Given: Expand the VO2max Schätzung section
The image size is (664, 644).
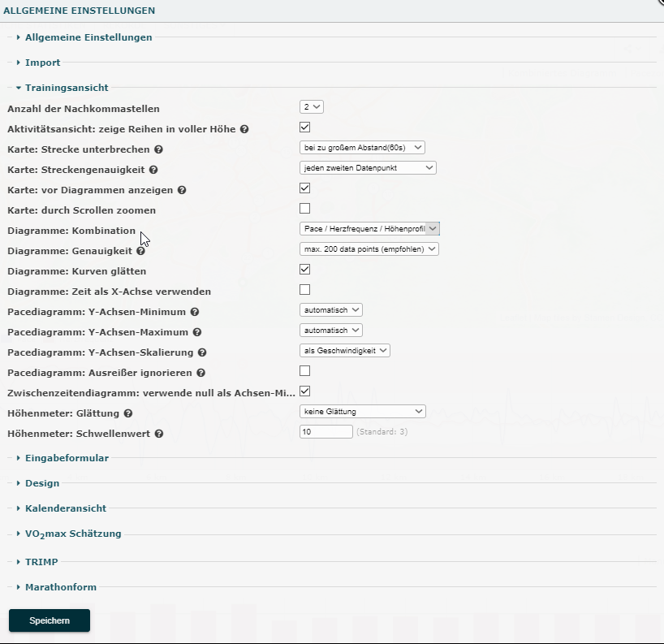Looking at the screenshot, I should (x=72, y=534).
